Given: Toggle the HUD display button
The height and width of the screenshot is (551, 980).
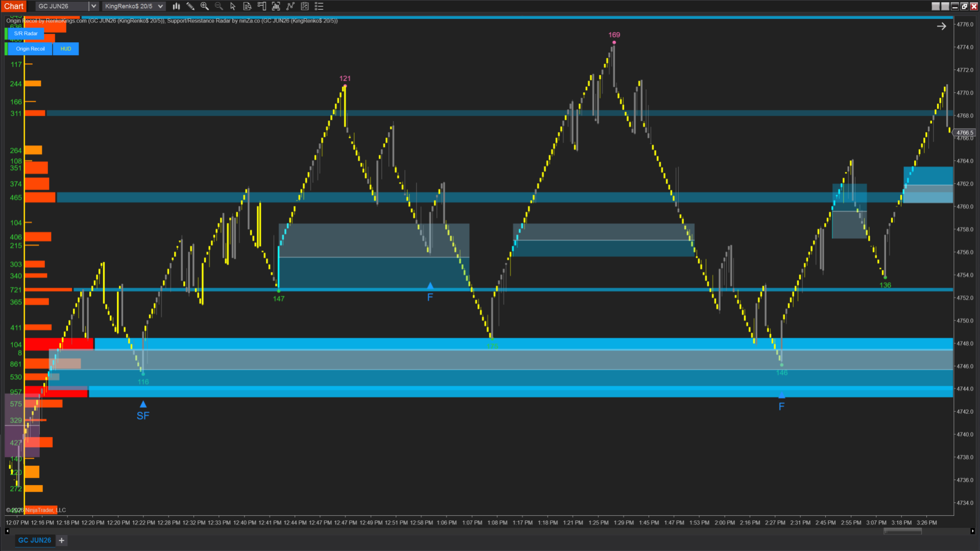Looking at the screenshot, I should point(66,49).
